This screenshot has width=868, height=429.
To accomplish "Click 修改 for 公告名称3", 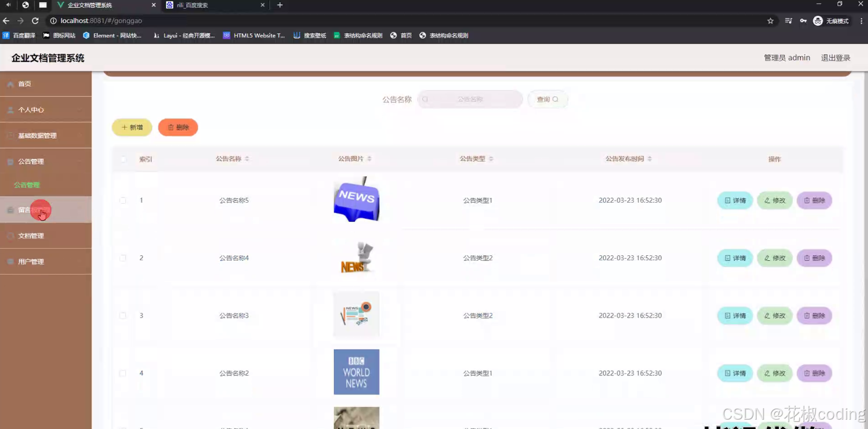I will click(775, 316).
